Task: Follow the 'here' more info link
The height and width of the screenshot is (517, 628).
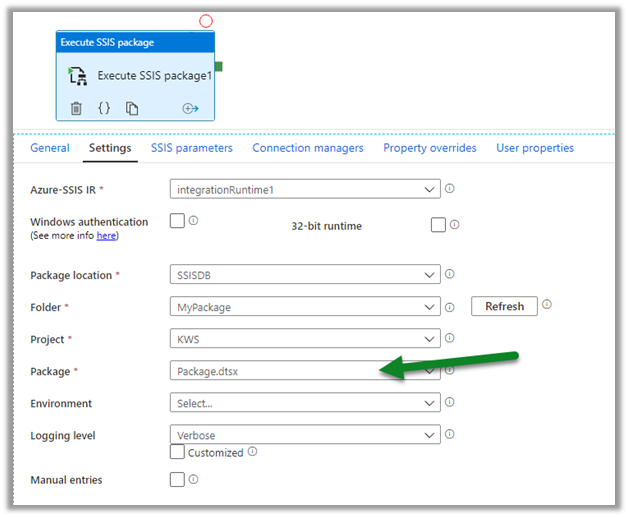Action: coord(106,236)
